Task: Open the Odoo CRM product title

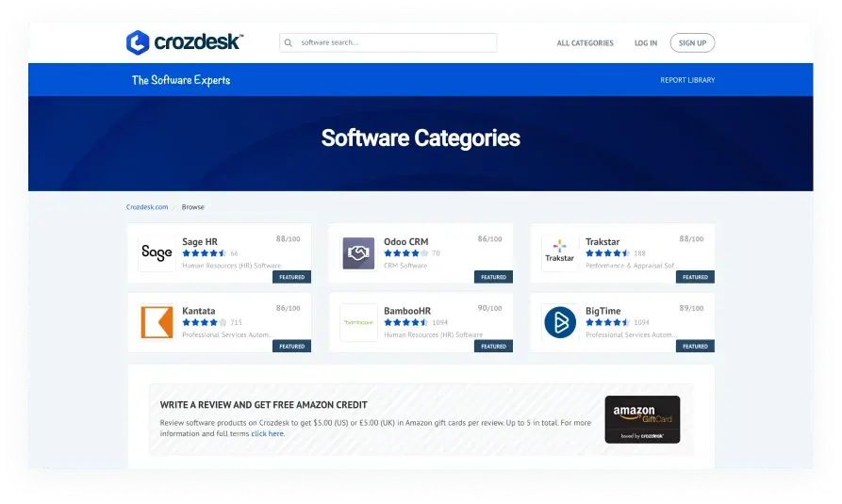Action: (406, 241)
